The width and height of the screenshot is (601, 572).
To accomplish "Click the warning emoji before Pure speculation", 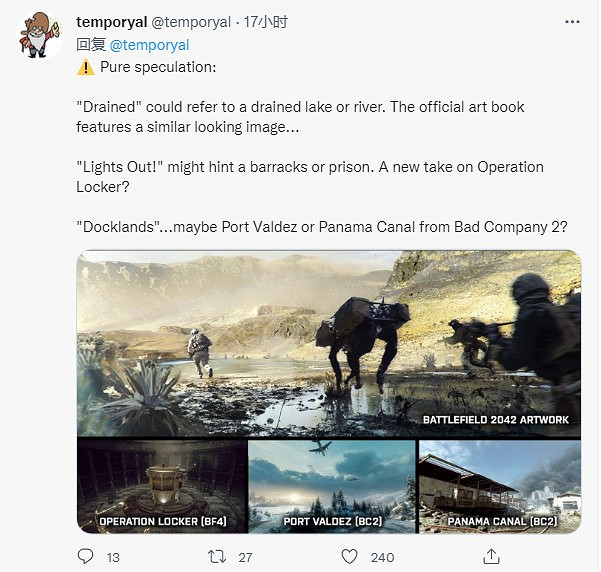I will point(86,67).
